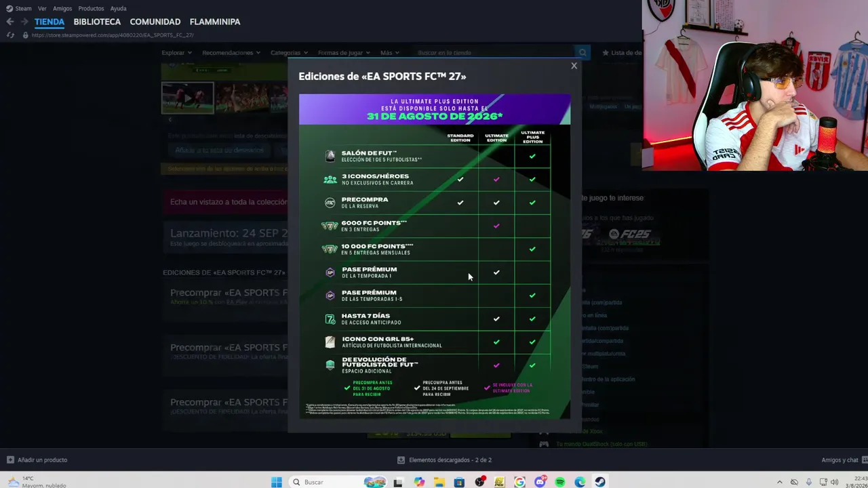Launch Copilot from the taskbar
This screenshot has width=868, height=488.
419,482
